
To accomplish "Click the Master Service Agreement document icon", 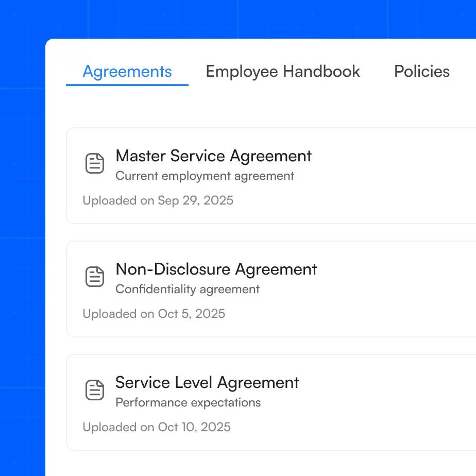I will (x=95, y=163).
